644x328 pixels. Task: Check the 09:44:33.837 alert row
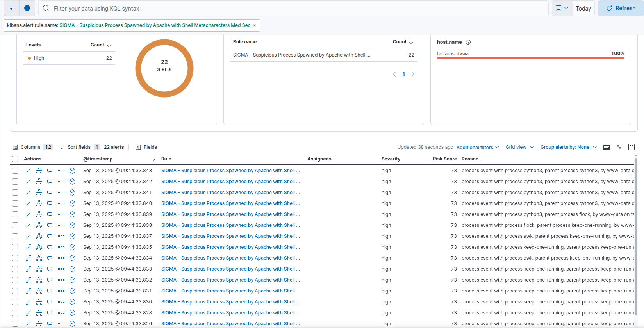coord(15,236)
